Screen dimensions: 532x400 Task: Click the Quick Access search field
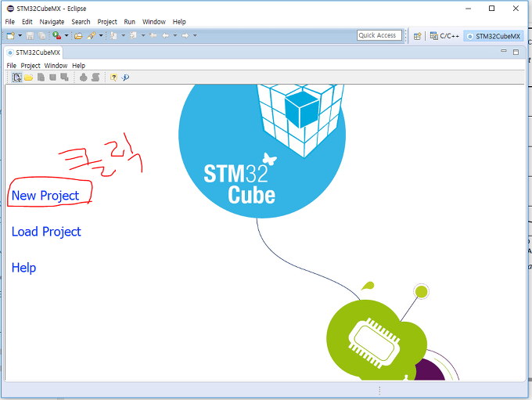click(379, 35)
